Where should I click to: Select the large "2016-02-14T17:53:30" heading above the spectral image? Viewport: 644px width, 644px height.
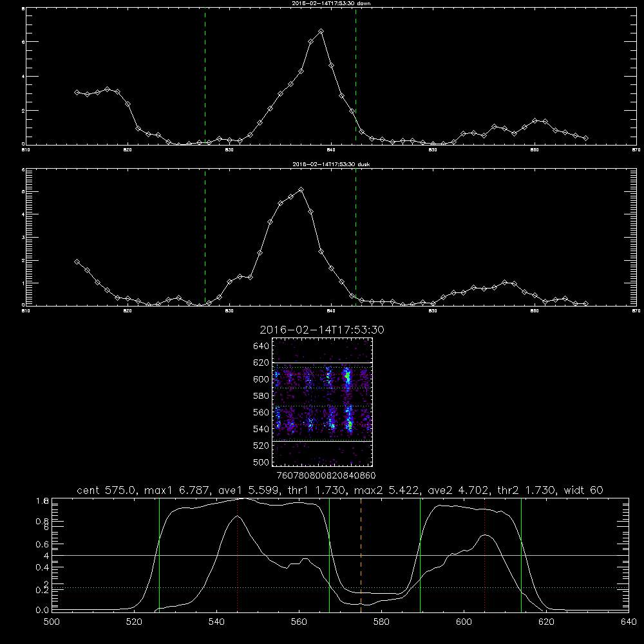[322, 330]
